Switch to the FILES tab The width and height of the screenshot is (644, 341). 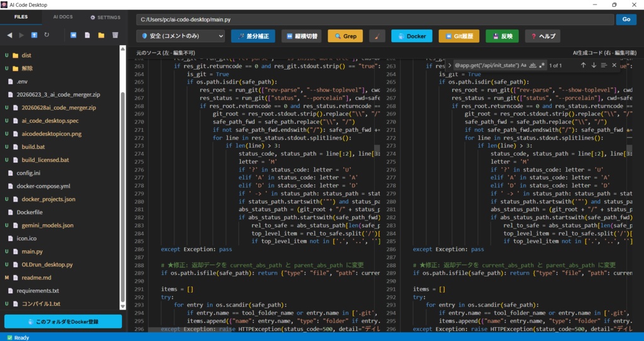coord(21,17)
